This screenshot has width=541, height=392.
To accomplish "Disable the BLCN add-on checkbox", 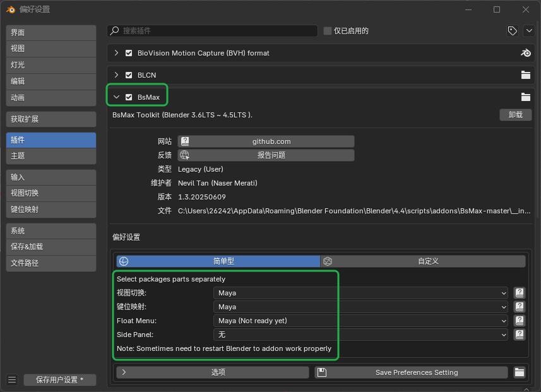I will coord(129,75).
